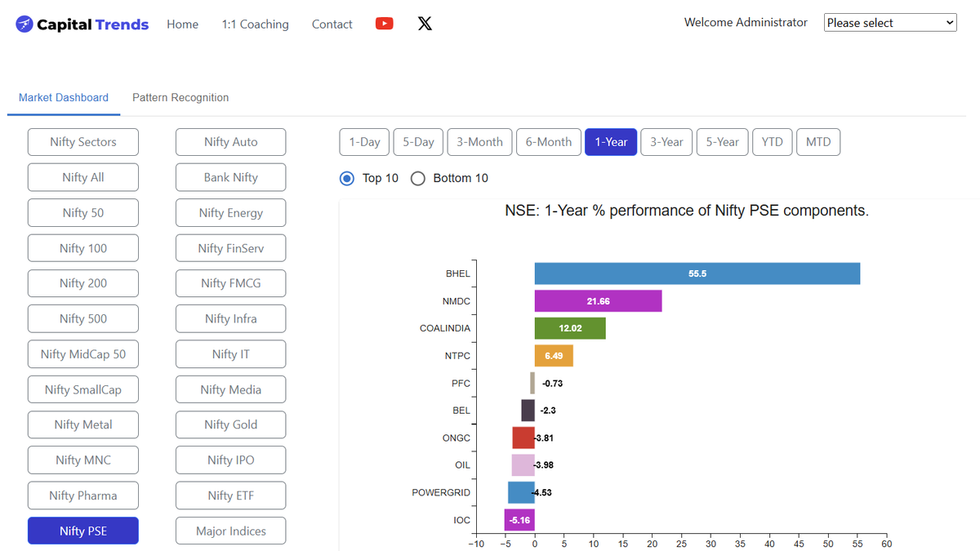Choose the 5-Day period button
Viewport: 980px width, 551px height.
pos(418,142)
